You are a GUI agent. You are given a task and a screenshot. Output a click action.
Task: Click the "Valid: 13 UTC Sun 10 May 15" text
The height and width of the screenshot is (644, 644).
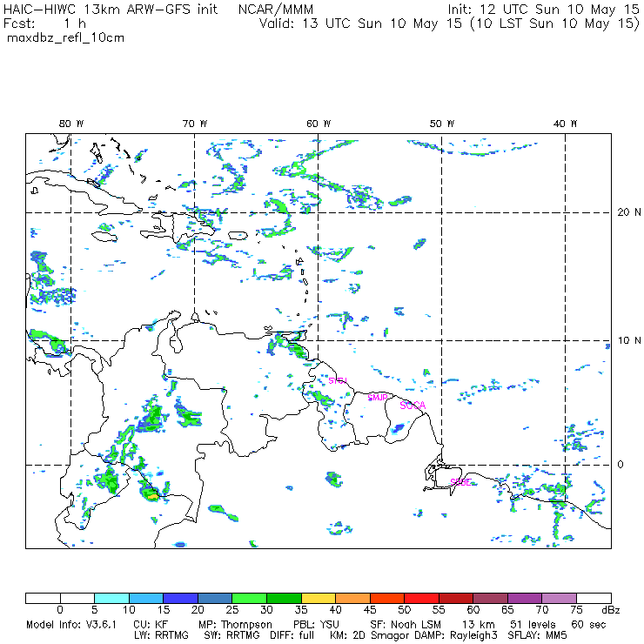click(x=360, y=23)
